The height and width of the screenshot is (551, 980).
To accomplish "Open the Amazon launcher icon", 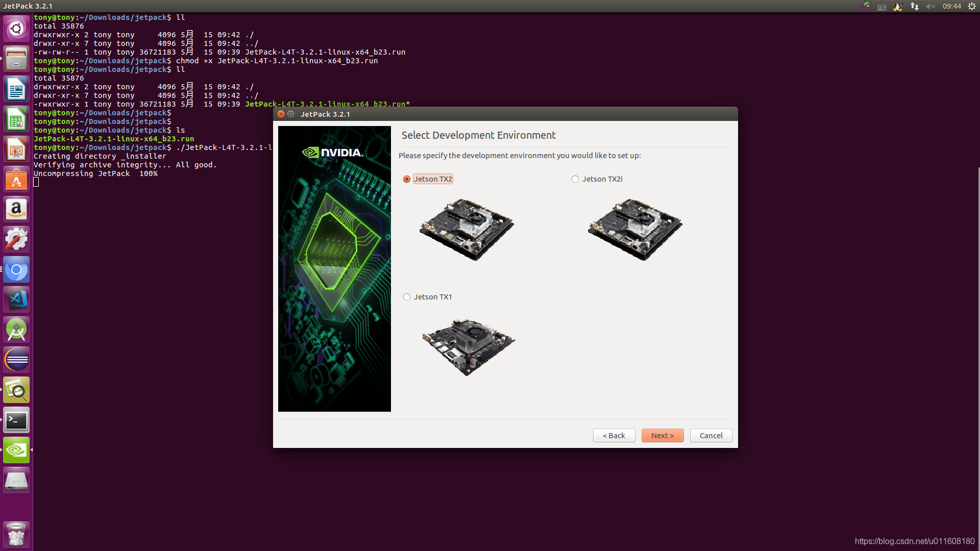I will [16, 210].
